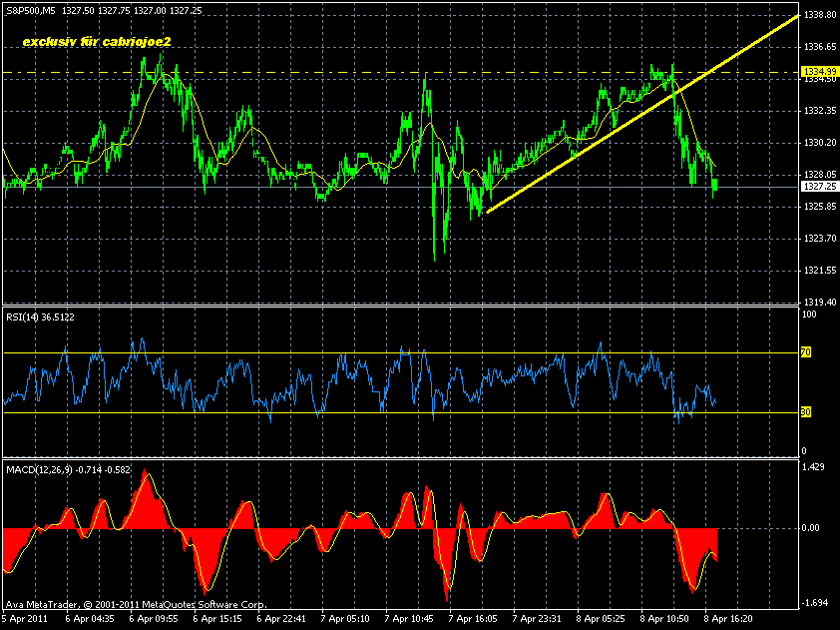Click the '7 Apr 05:10' time axis label

(345, 619)
